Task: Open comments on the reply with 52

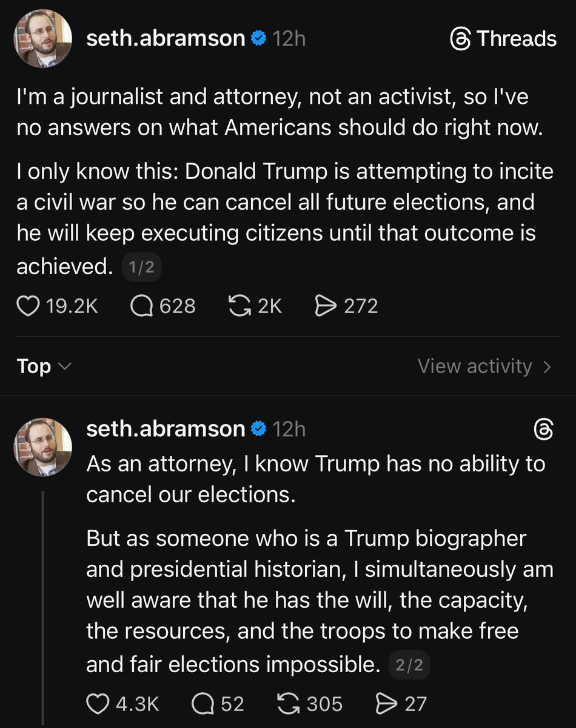Action: (203, 704)
